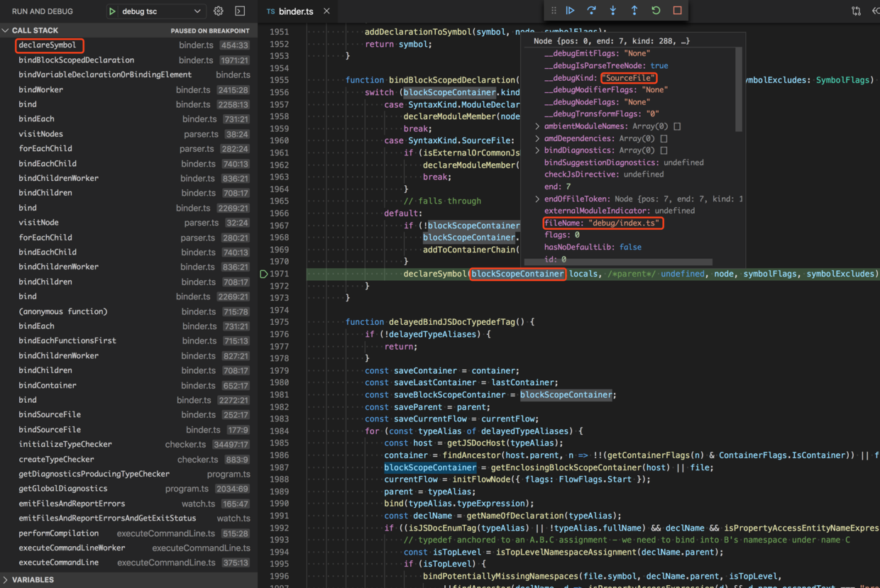Click the Step Over debug icon
This screenshot has width=880, height=588.
tap(591, 11)
